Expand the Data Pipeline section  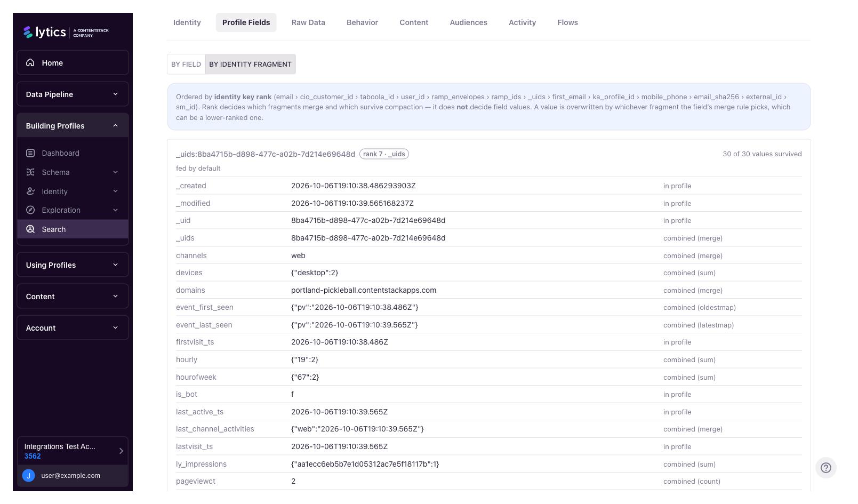73,94
